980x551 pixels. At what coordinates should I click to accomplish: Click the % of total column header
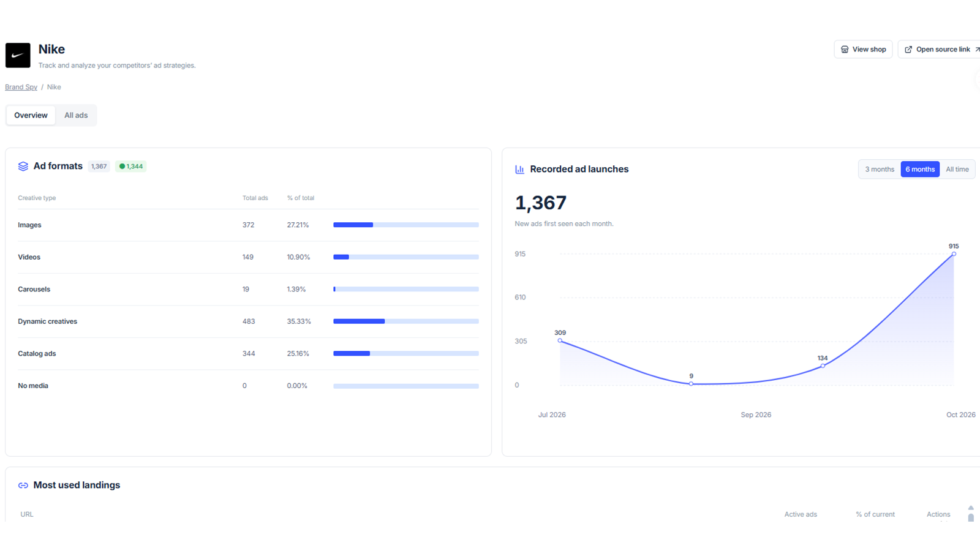point(301,198)
